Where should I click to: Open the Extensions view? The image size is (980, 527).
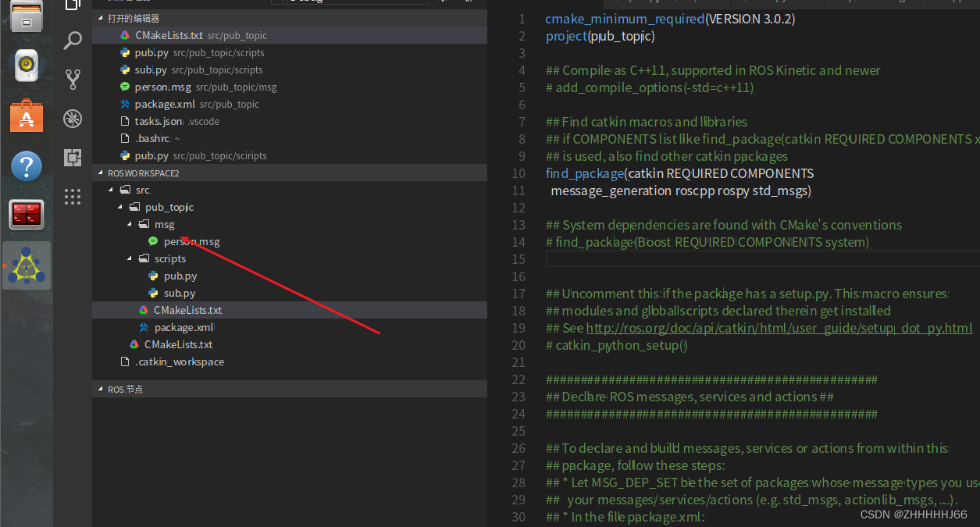[73, 157]
